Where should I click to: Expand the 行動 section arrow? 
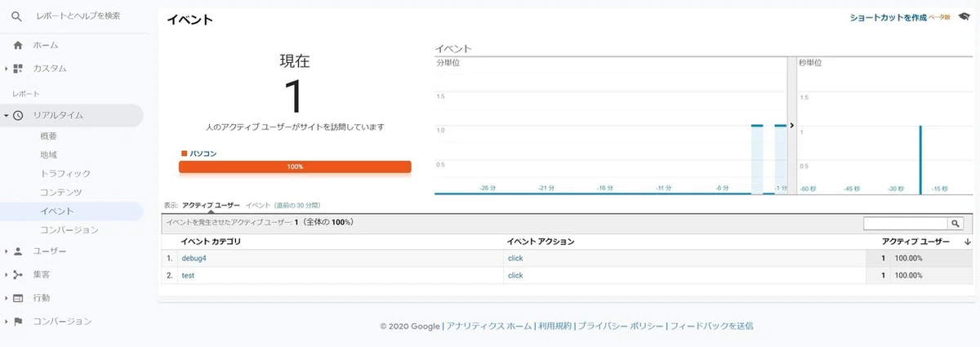click(7, 298)
